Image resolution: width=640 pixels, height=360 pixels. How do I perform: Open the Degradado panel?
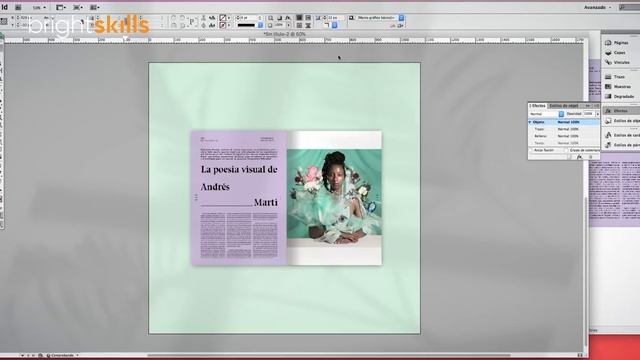click(x=620, y=96)
